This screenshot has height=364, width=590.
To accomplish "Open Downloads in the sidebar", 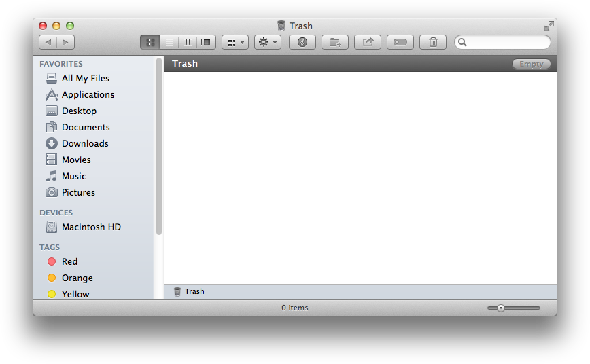I will coord(85,143).
